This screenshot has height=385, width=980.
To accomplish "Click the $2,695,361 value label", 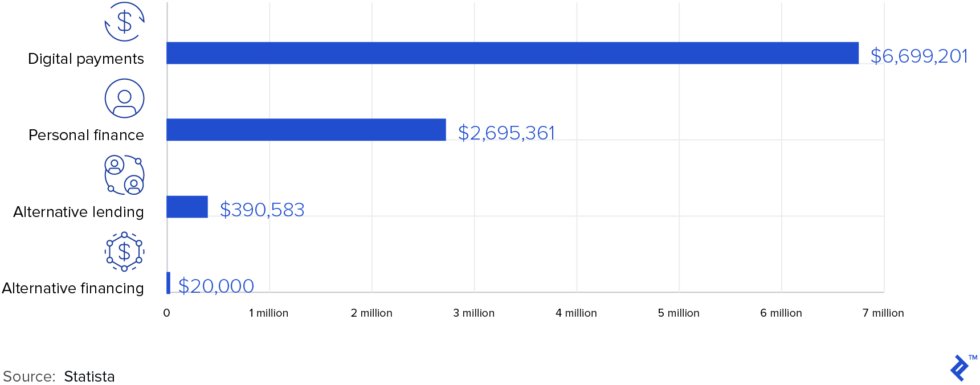I will click(506, 133).
